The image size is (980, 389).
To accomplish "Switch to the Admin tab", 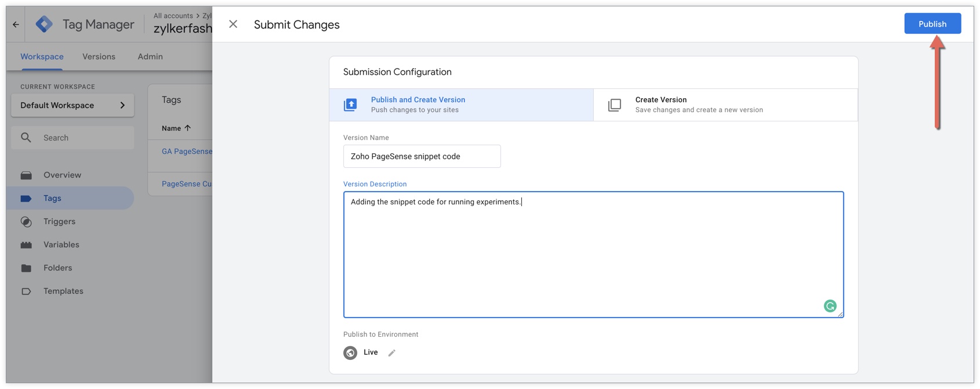I will (x=150, y=56).
